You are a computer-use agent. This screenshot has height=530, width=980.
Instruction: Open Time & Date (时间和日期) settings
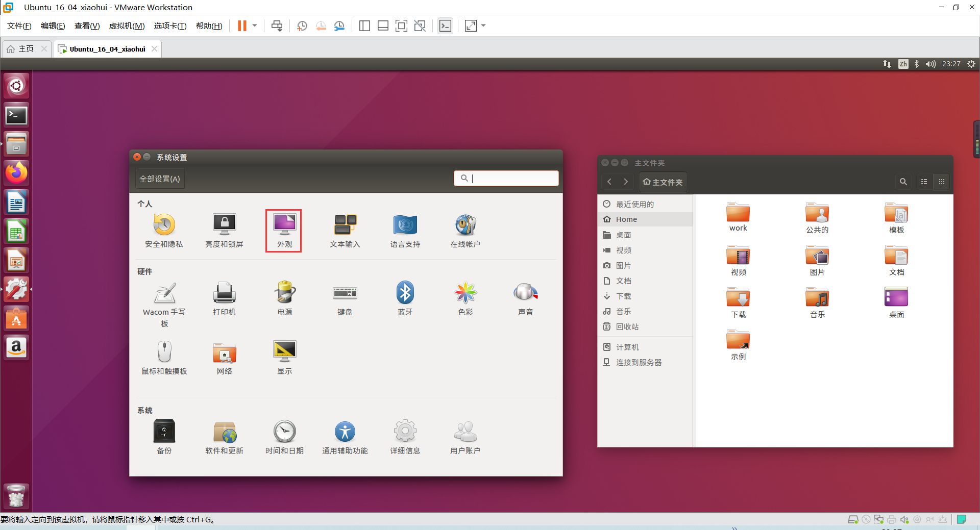click(x=284, y=437)
